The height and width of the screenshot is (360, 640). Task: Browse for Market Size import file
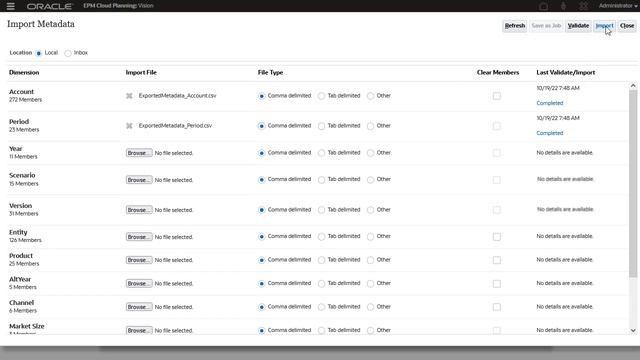[x=139, y=330]
